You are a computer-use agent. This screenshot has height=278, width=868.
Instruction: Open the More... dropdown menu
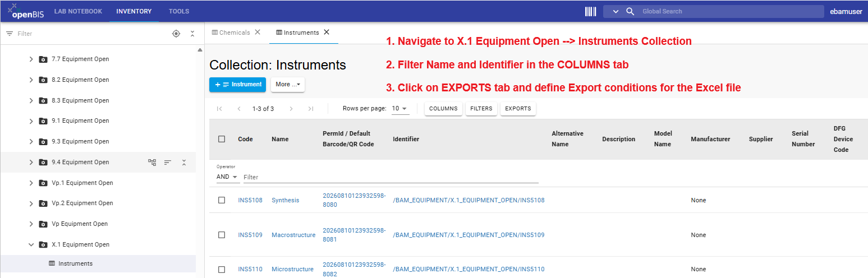point(288,85)
